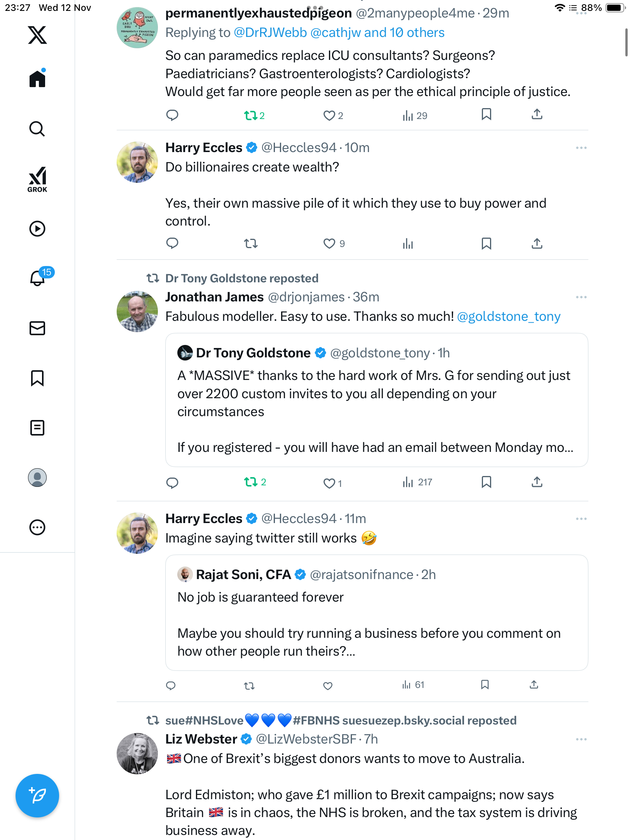Screen dimensions: 630x840
Task: Like Harry Eccles' billionaires post
Action: 329,244
